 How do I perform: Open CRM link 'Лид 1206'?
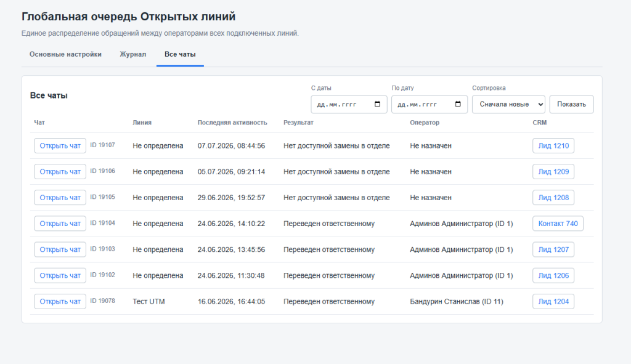(553, 275)
